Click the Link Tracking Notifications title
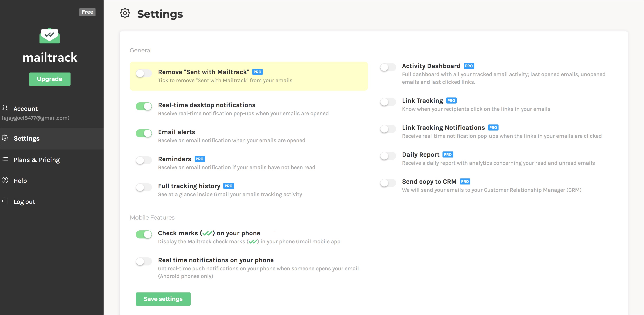This screenshot has height=315, width=644. (x=443, y=127)
